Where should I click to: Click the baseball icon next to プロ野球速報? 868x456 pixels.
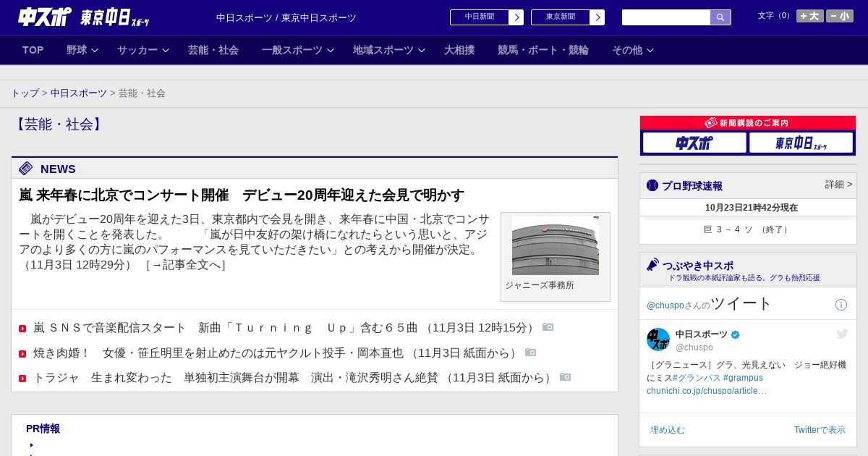[652, 185]
